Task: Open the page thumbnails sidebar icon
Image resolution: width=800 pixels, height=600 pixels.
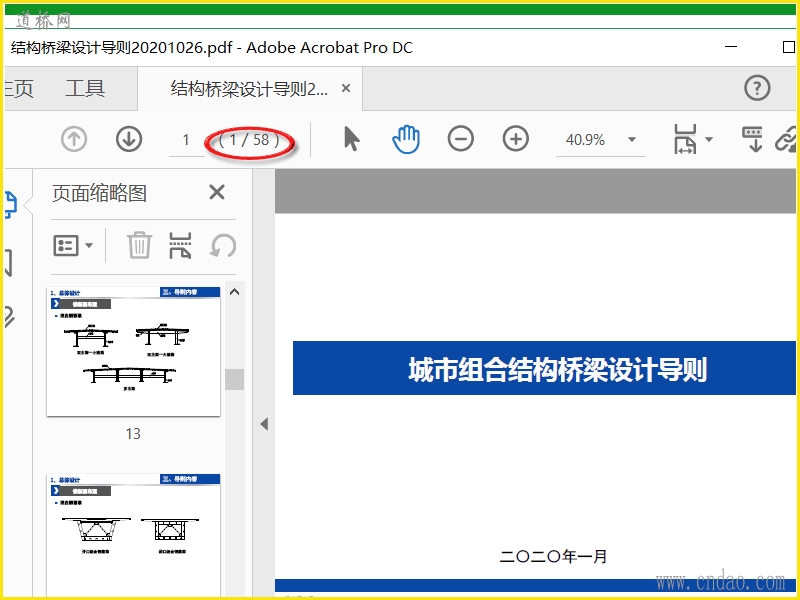Action: pos(11,205)
